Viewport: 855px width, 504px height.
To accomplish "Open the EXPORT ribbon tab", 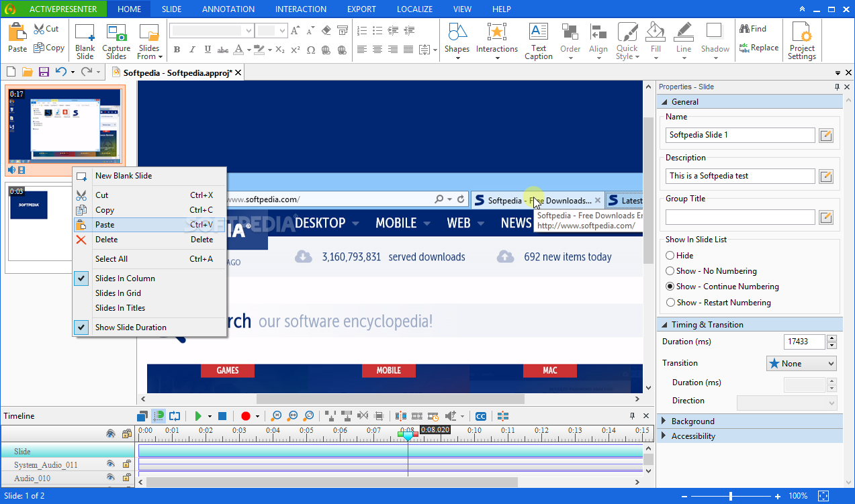I will pyautogui.click(x=361, y=9).
